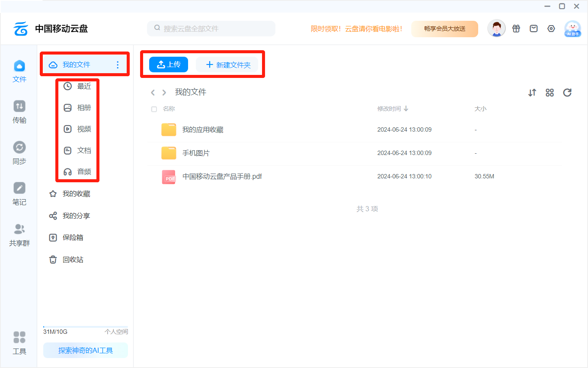
Task: Switch to grid view icon
Action: point(550,93)
